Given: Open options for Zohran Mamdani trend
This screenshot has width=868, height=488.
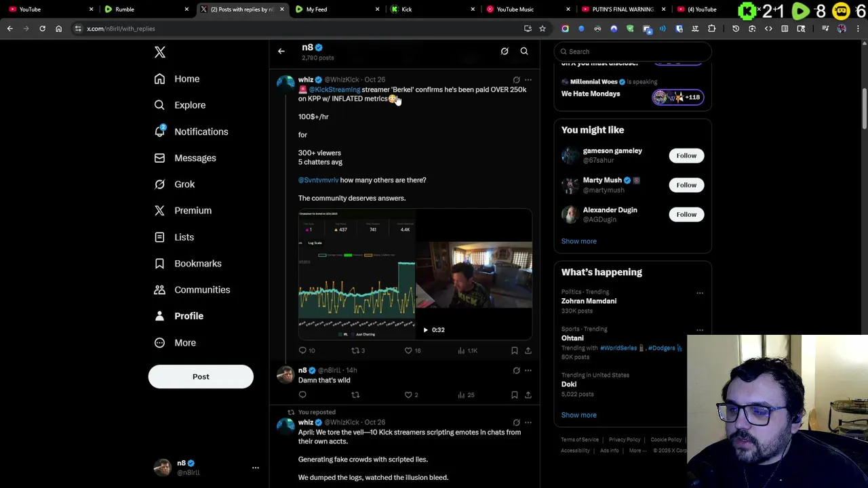Looking at the screenshot, I should 700,293.
